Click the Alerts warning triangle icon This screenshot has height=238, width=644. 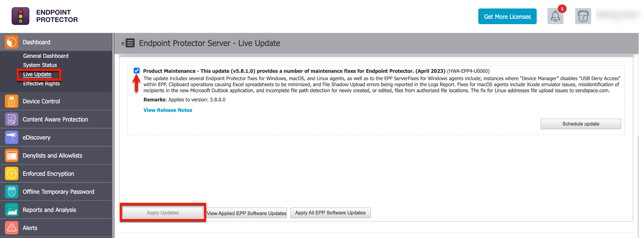[x=12, y=228]
